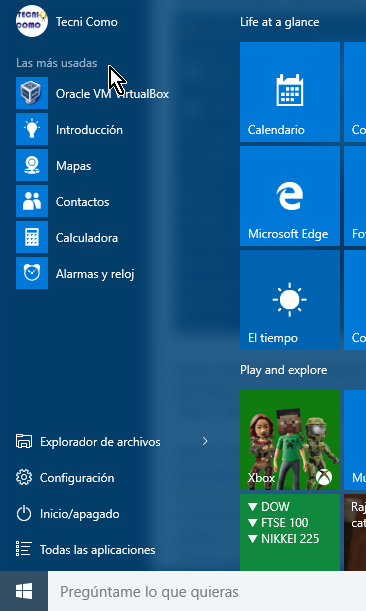Open Alarmas y reloj by its label
Image resolution: width=366 pixels, height=611 pixels.
(95, 274)
